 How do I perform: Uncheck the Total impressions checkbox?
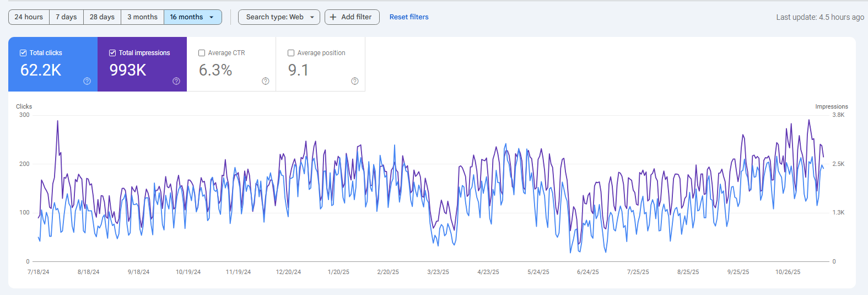click(x=112, y=53)
